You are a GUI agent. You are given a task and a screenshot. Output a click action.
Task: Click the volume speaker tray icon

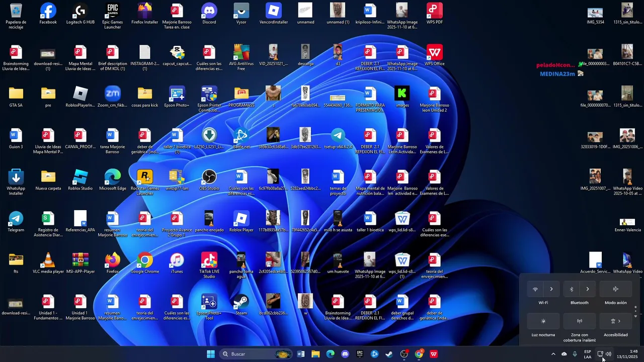click(608, 354)
